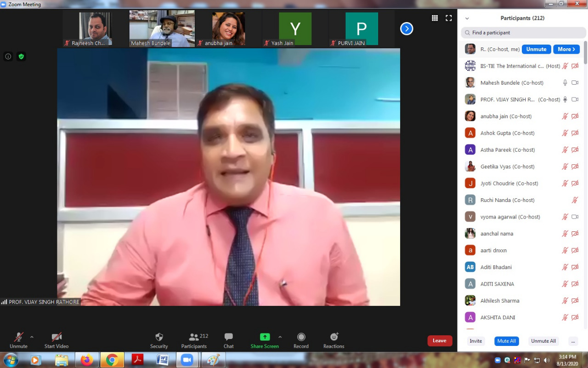
Task: Toggle Mahesh Bundele's microphone in the participant list
Action: tap(565, 83)
